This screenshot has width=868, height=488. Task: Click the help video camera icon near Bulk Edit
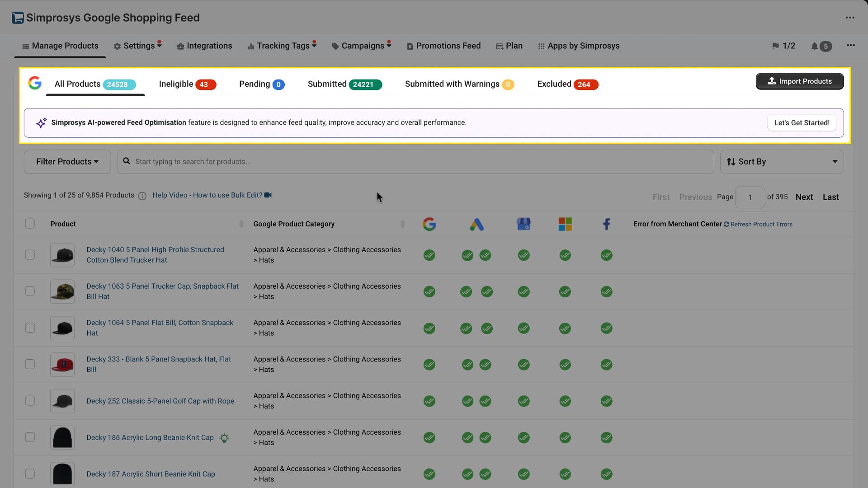coord(268,195)
